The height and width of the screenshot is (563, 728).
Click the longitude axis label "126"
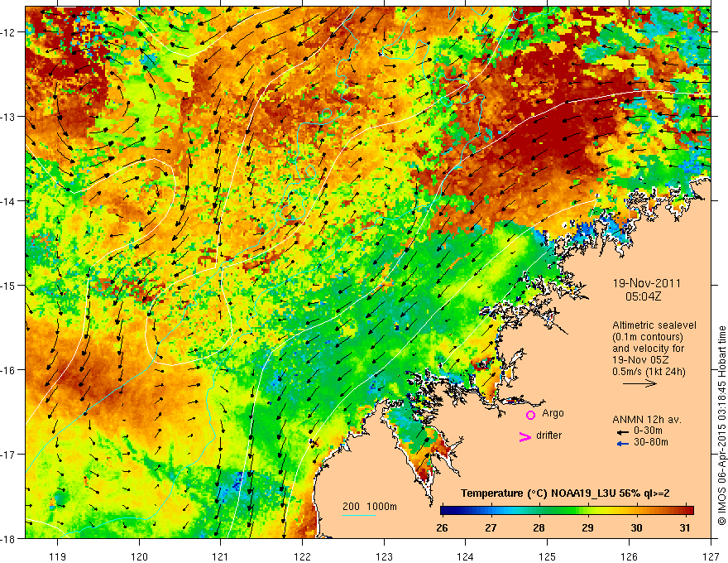(x=629, y=556)
